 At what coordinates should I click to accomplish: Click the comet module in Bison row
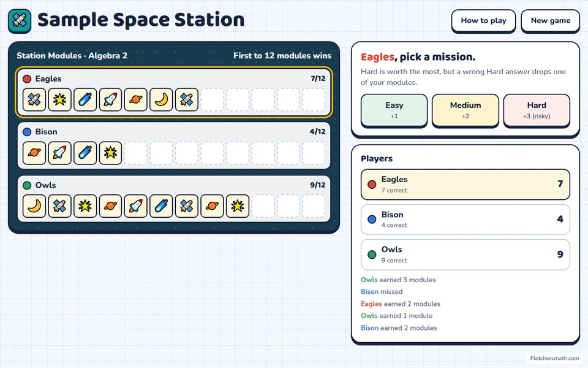tap(85, 153)
